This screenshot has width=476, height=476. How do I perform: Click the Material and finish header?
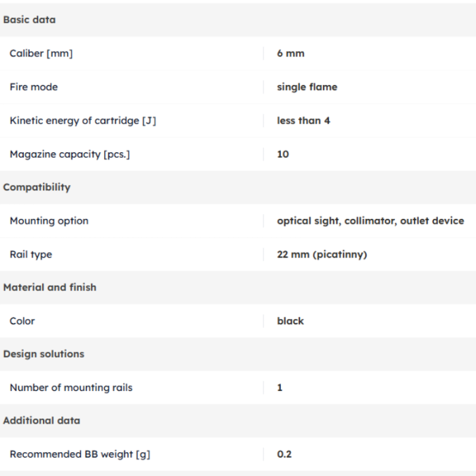(50, 288)
